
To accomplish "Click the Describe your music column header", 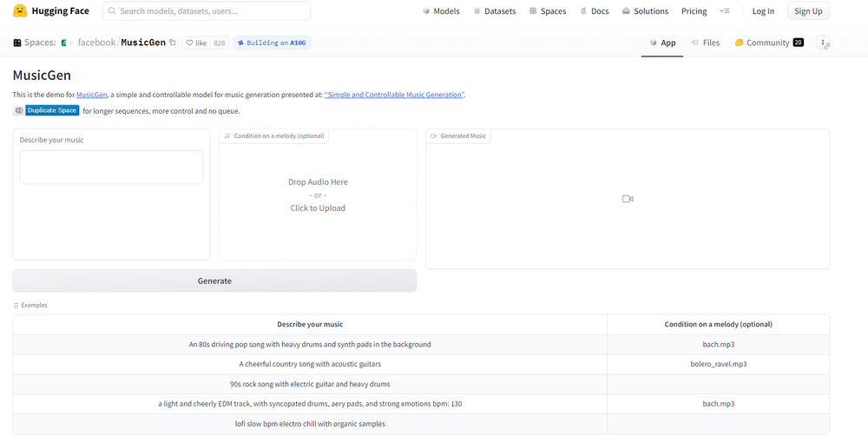I will [310, 325].
